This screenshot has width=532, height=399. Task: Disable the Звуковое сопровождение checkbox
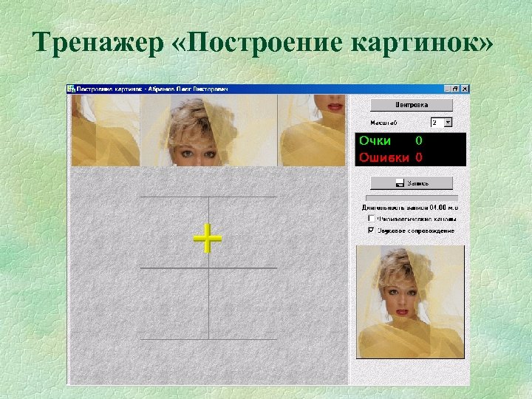(372, 231)
